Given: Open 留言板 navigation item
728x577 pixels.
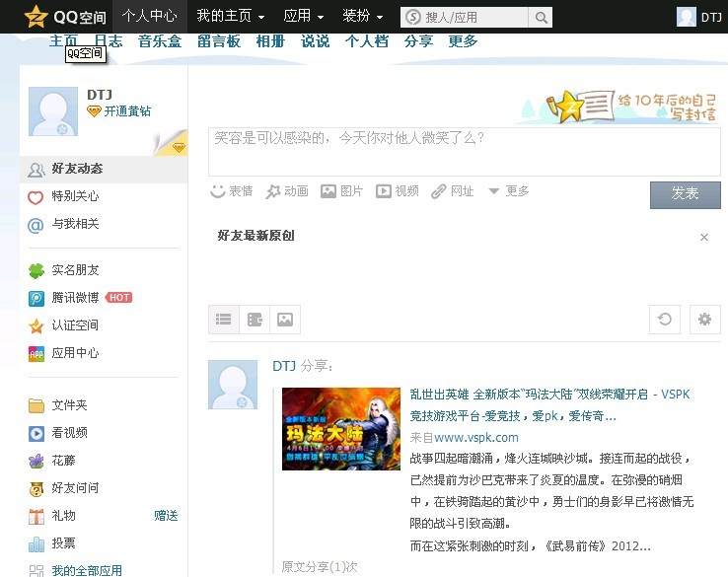Looking at the screenshot, I should (x=219, y=41).
